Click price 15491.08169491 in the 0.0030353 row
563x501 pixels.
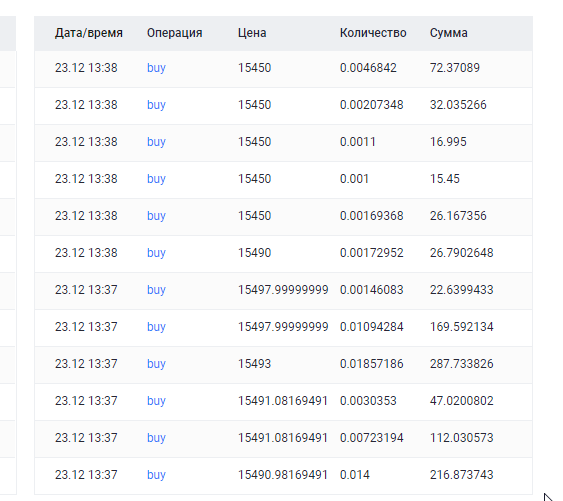point(283,401)
